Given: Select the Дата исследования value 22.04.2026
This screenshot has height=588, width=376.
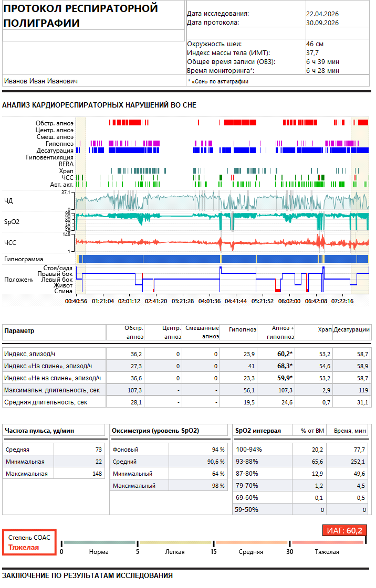Looking at the screenshot, I should [x=322, y=14].
